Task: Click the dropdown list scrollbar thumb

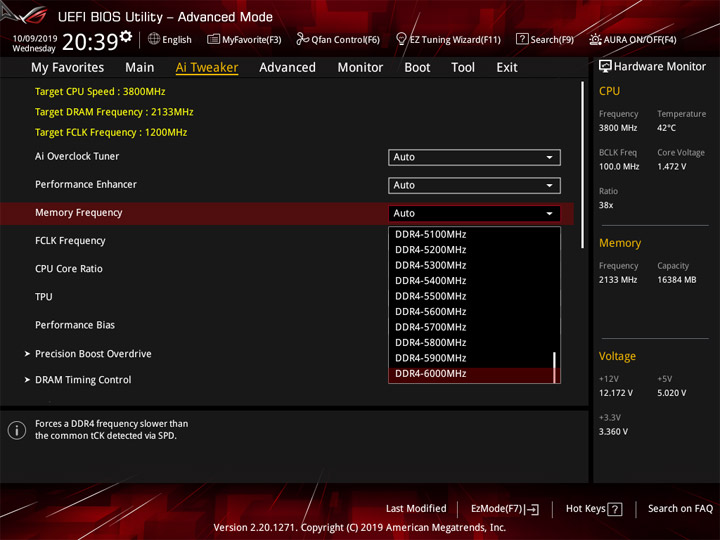Action: pyautogui.click(x=555, y=367)
